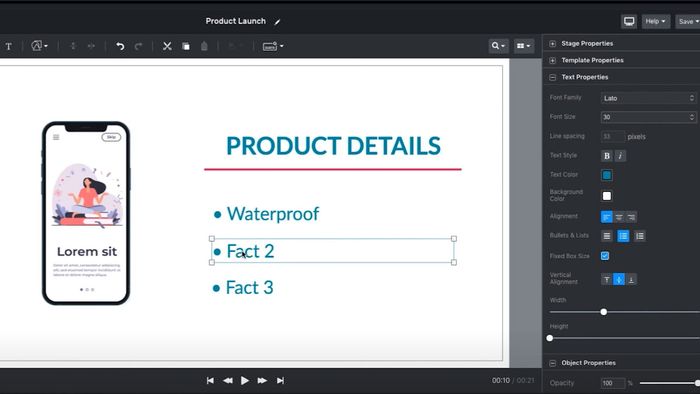The height and width of the screenshot is (394, 700).
Task: Click the monitor preview icon
Action: (x=629, y=21)
